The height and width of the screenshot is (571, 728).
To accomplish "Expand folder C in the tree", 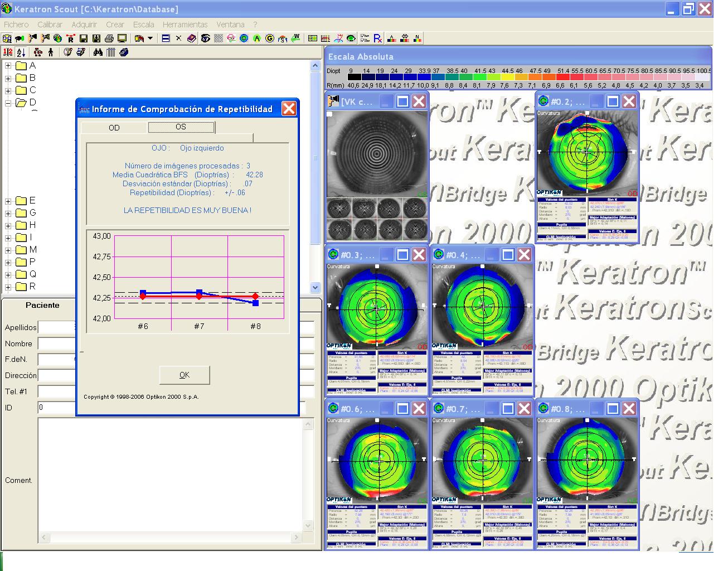I will [8, 90].
